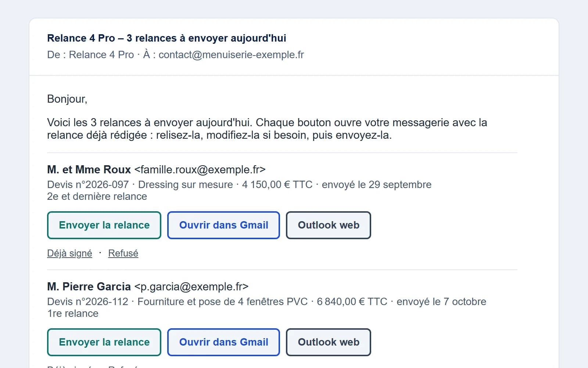Screen dimensions: 588x368
Task: Click the '1re relance' note
Action: (x=73, y=314)
